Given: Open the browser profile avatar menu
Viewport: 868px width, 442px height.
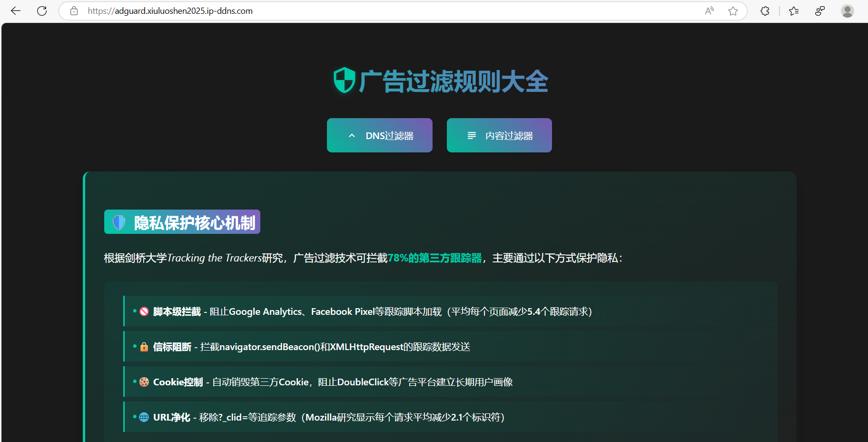Looking at the screenshot, I should click(x=847, y=10).
